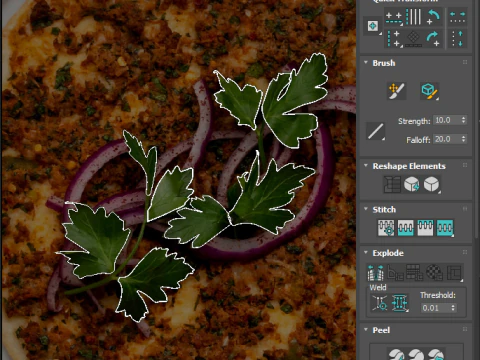Screen dimensions: 480x360
Task: Collapse the Reshape Elements rollout
Action: pyautogui.click(x=366, y=166)
